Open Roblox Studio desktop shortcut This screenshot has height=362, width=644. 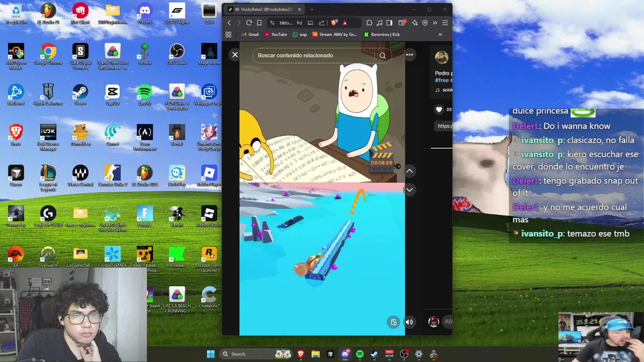pos(209,216)
